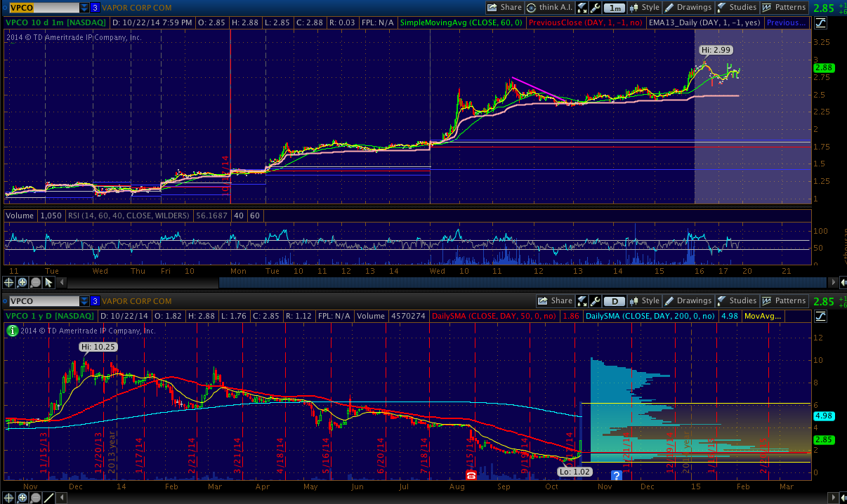The height and width of the screenshot is (504, 847).
Task: Click zoom-in magnifier below upper chart
Action: pos(22,282)
